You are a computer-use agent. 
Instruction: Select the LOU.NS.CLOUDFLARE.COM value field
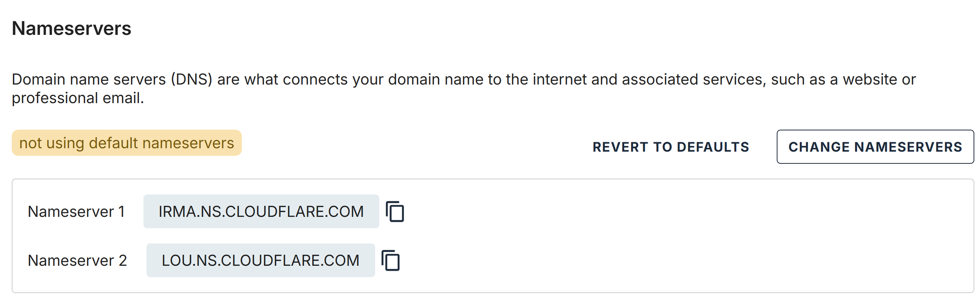click(x=260, y=260)
